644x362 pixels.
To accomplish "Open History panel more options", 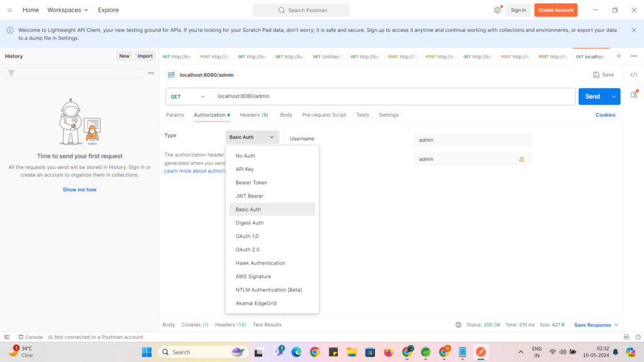I will (151, 73).
